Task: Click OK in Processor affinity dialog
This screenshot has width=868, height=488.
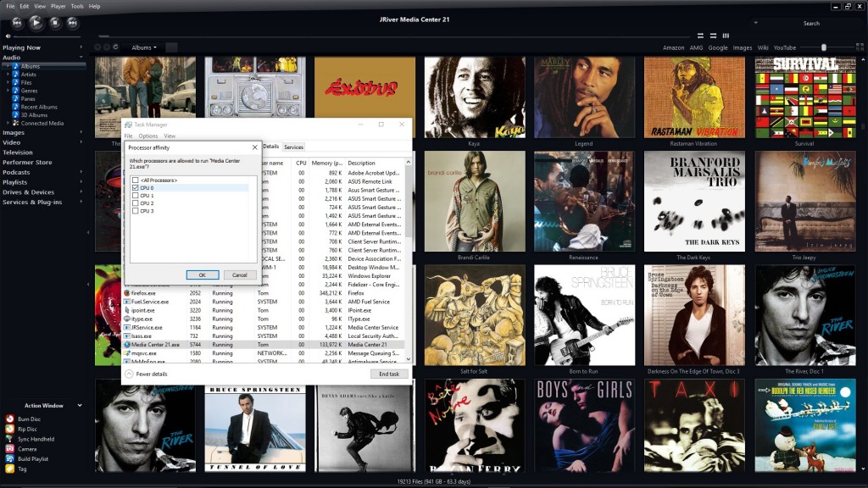Action: tap(202, 275)
